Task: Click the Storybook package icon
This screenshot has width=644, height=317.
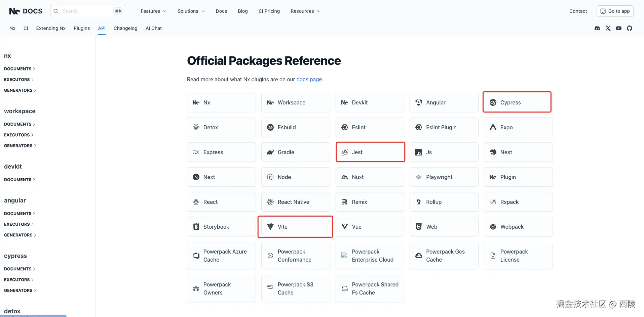Action: coord(196,227)
